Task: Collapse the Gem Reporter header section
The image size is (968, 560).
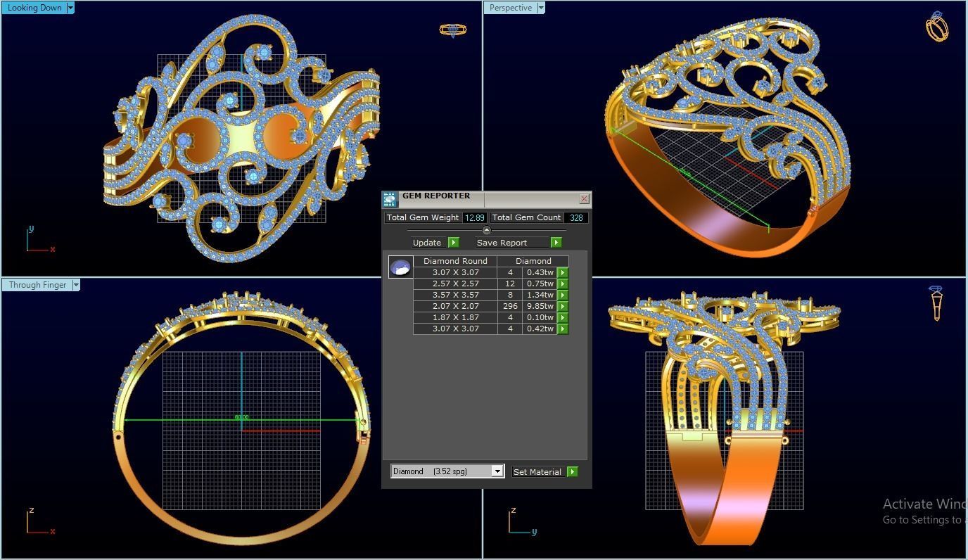Action: click(486, 230)
